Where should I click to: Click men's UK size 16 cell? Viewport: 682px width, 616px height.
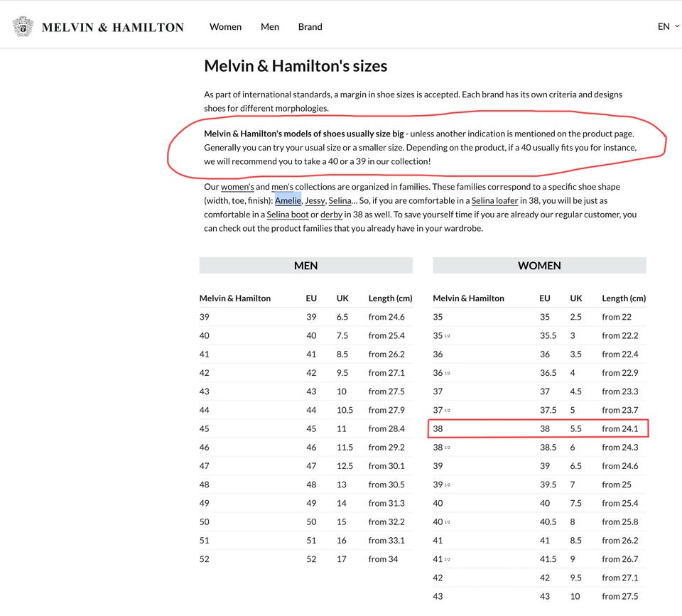[342, 540]
